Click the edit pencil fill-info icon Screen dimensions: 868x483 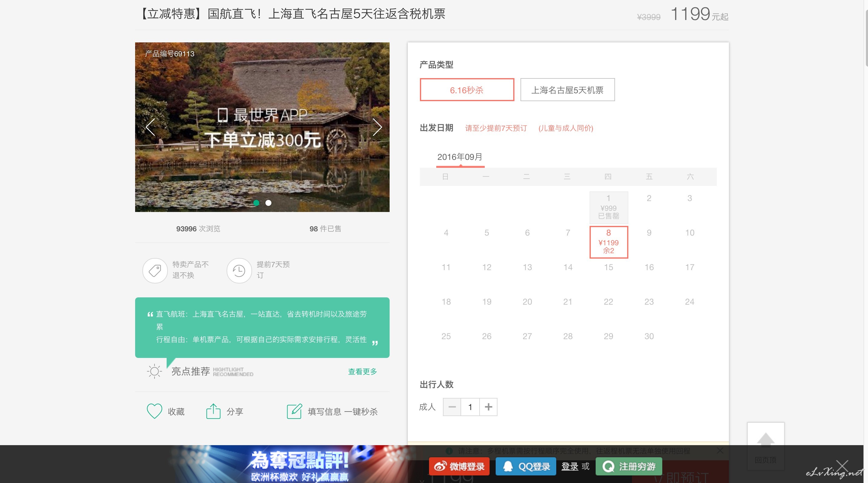coord(294,411)
